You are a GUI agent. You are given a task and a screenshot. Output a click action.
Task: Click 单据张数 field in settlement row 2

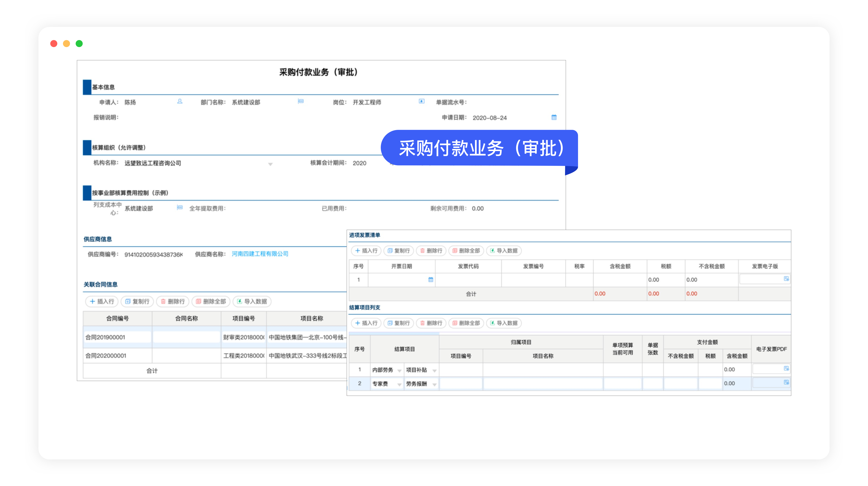pos(653,384)
